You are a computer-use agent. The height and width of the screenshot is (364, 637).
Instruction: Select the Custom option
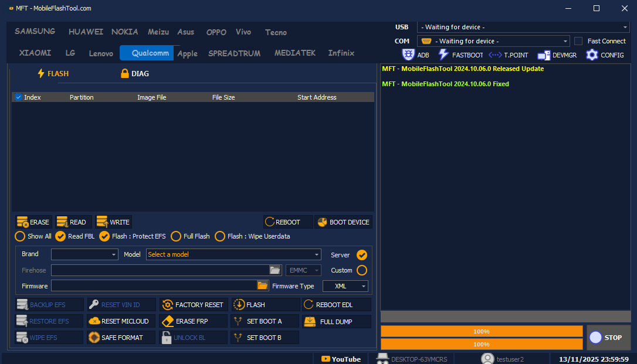(361, 270)
